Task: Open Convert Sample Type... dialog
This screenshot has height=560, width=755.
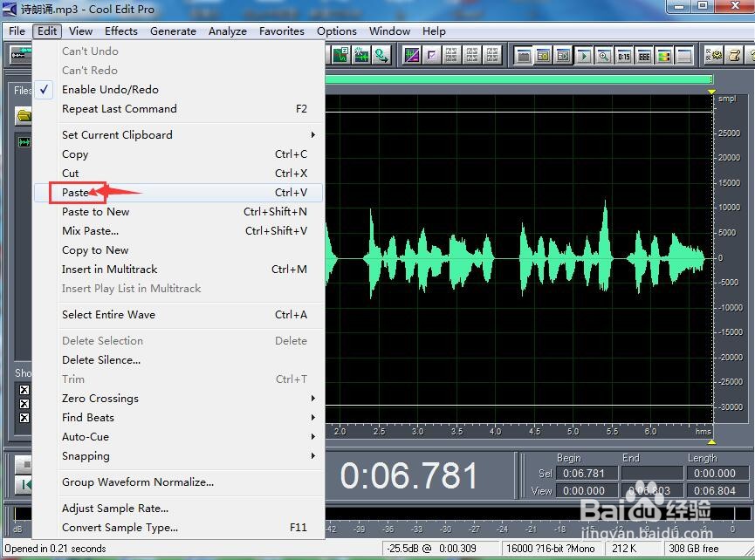Action: point(178,527)
